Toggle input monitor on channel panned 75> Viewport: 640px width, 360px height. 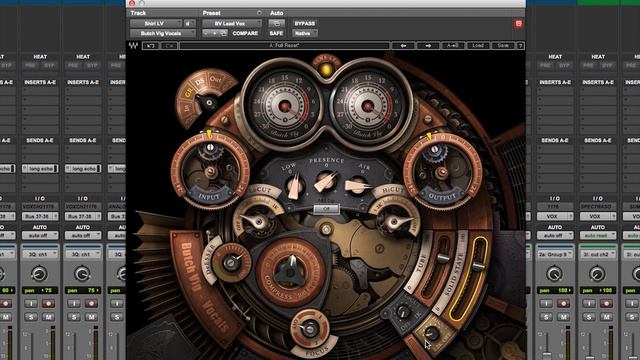click(x=74, y=303)
